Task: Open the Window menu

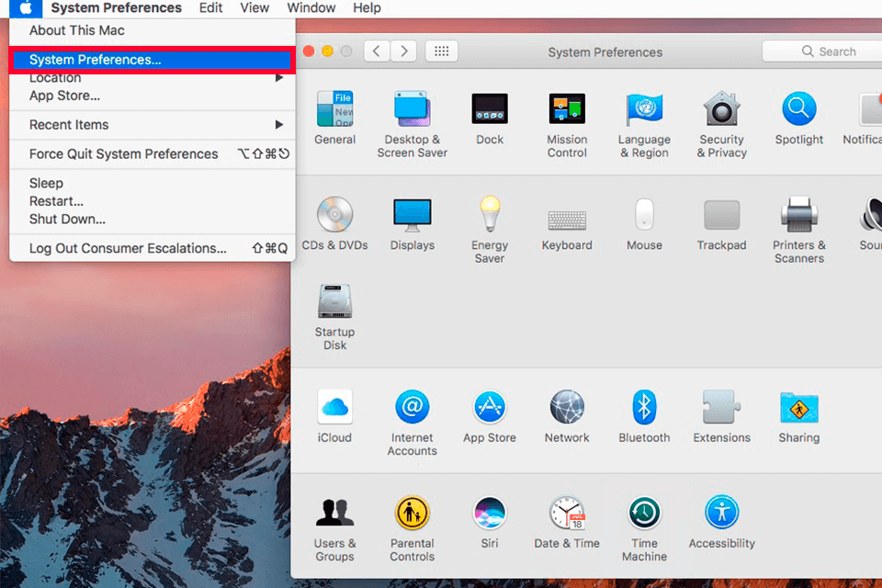Action: point(311,8)
